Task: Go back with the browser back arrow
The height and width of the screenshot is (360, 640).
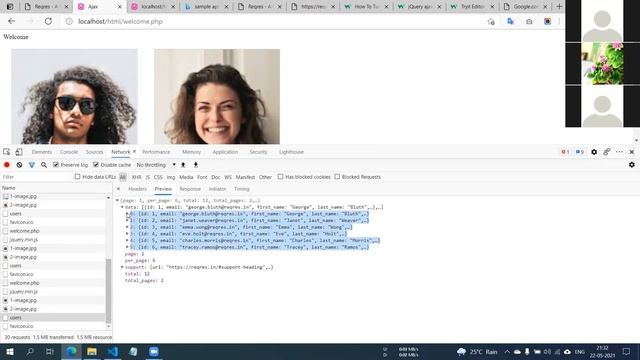Action: [x=11, y=21]
